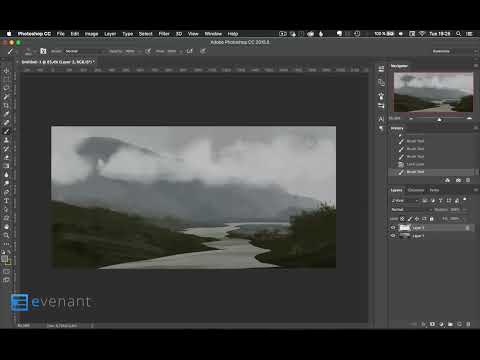480x360 pixels.
Task: Select the Gradient tool
Action: click(6, 166)
